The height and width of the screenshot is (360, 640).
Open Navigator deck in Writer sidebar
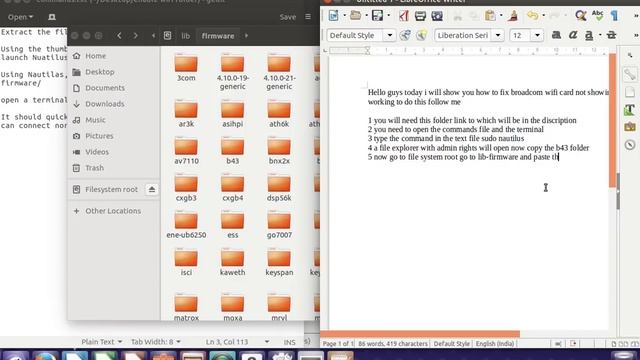point(630,144)
